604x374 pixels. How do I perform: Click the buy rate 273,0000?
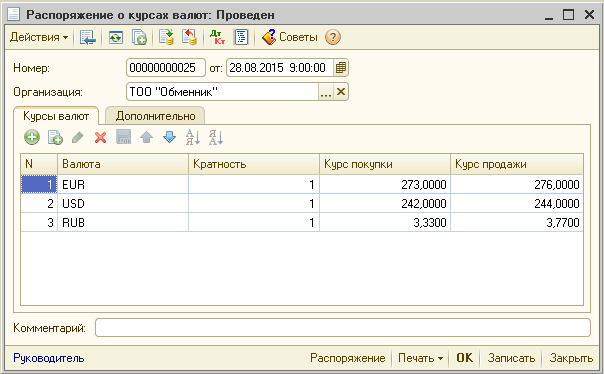[385, 184]
